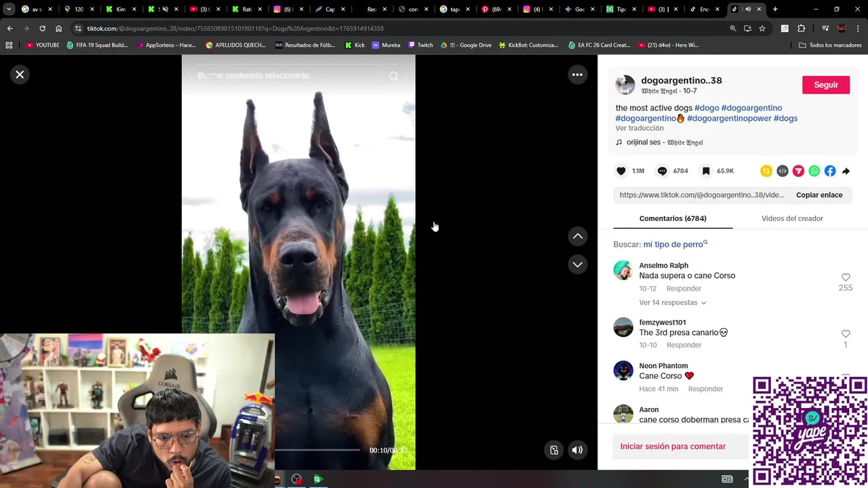Open the apps grid in bookmarks bar
The width and height of the screenshot is (868, 488).
click(x=9, y=45)
